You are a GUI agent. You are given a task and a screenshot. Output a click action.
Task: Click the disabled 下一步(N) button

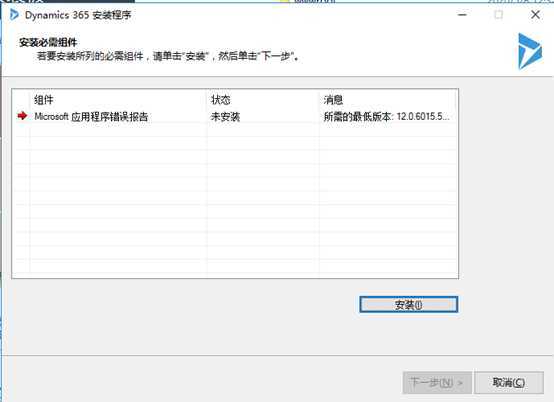coord(437,382)
